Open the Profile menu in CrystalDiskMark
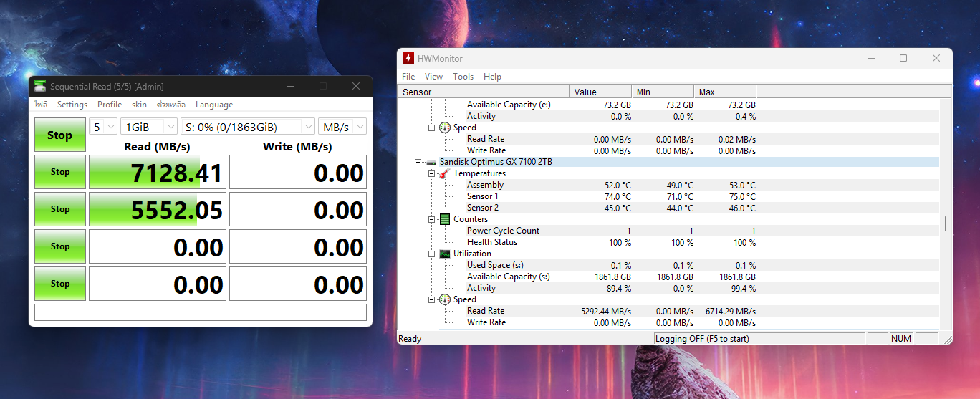980x399 pixels. pos(110,105)
